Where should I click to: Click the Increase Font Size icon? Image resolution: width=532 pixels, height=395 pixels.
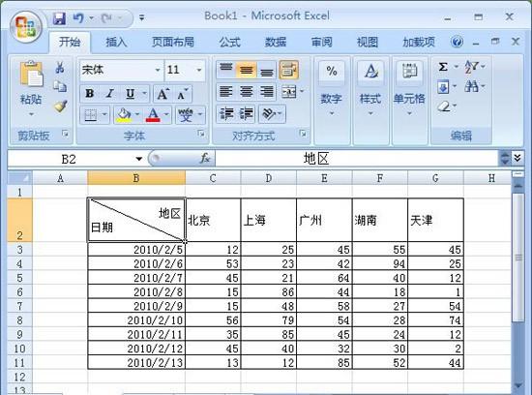[163, 94]
